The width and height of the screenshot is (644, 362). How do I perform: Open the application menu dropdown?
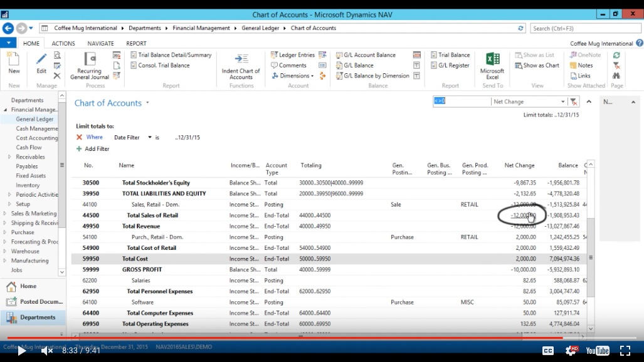click(x=8, y=43)
